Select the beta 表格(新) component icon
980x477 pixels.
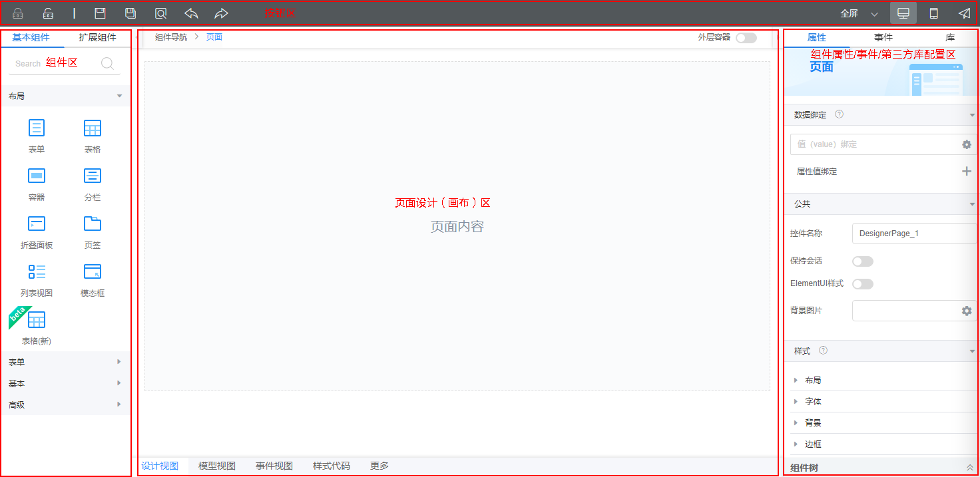coord(37,319)
